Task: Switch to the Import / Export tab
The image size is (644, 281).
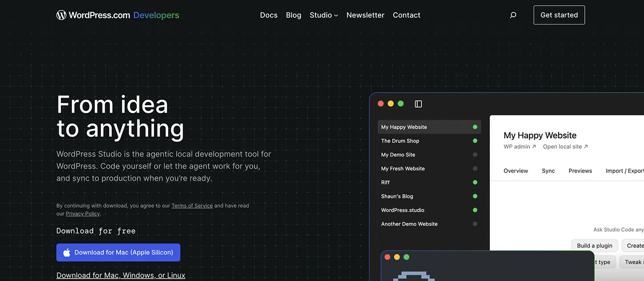Action: pos(625,171)
